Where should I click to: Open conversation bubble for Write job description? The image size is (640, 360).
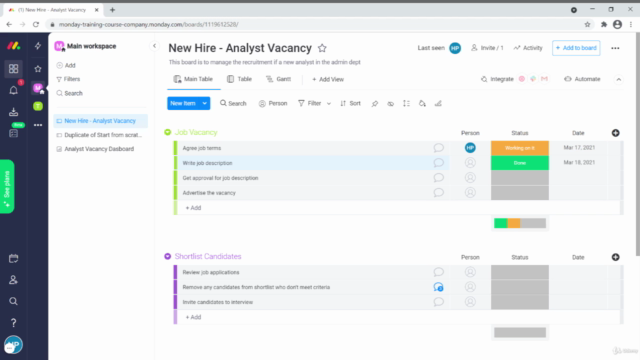pos(438,163)
